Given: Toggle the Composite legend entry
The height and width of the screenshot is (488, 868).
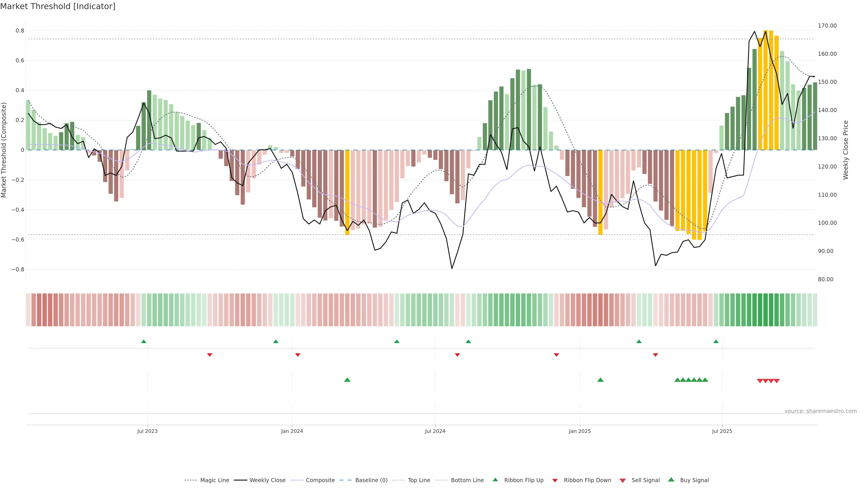Looking at the screenshot, I should pyautogui.click(x=320, y=480).
